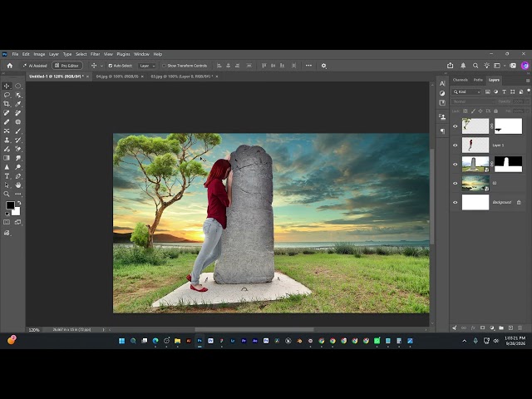Reset default foreground and background colors
The image size is (532, 399).
coord(7,214)
